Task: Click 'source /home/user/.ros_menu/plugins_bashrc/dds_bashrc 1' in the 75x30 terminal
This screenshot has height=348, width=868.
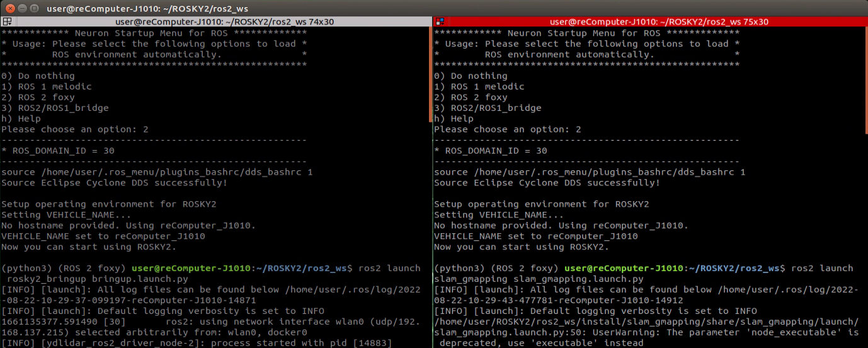Action: 590,172
